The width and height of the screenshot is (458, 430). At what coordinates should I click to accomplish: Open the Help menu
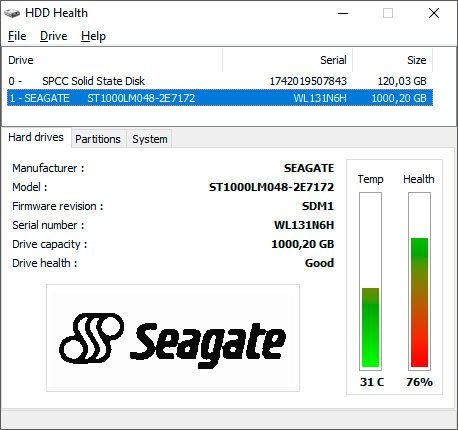tap(93, 36)
